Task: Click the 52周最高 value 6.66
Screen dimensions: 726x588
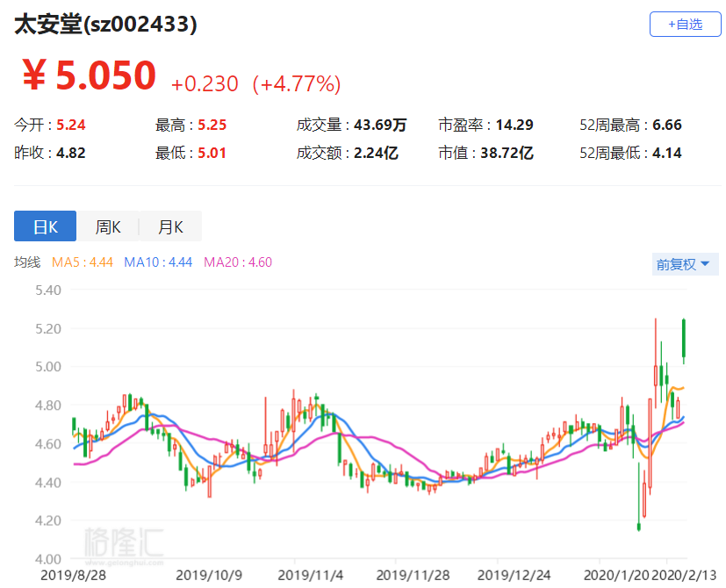Action: click(667, 125)
